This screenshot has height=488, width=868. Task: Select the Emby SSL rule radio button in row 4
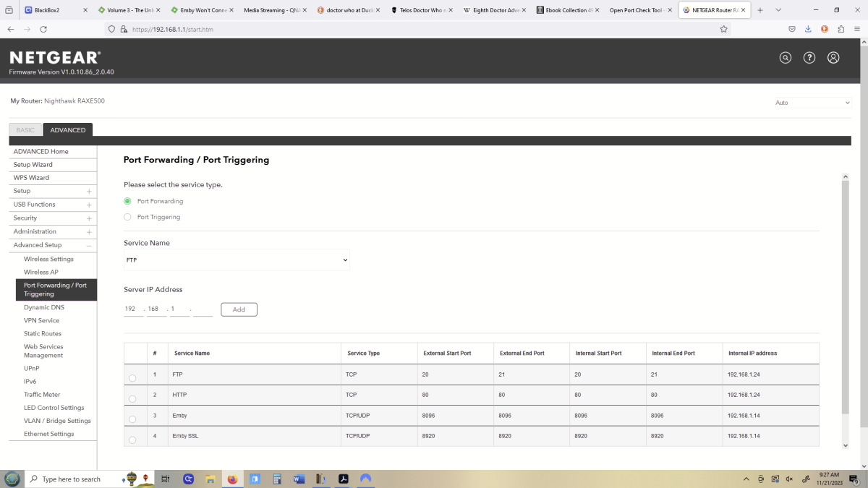(x=132, y=440)
